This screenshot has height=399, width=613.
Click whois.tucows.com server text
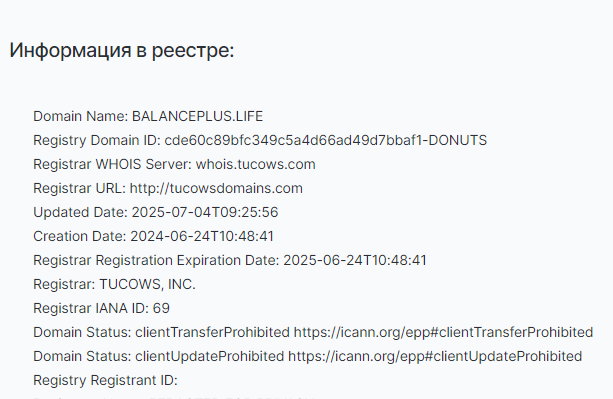(255, 165)
